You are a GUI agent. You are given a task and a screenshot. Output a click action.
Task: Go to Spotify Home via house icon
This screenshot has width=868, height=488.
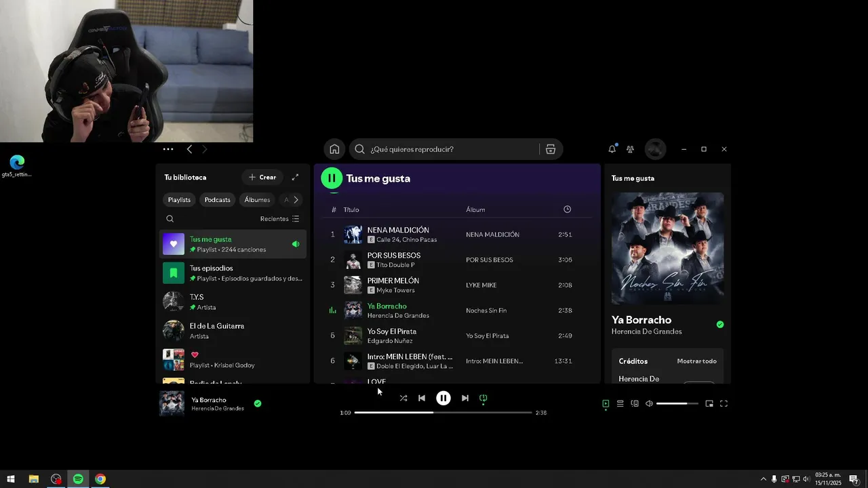[334, 149]
